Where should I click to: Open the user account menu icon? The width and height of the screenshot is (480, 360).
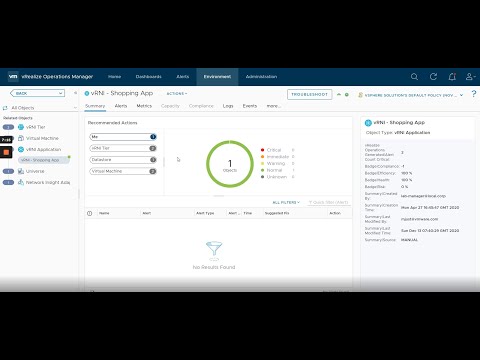click(x=470, y=77)
